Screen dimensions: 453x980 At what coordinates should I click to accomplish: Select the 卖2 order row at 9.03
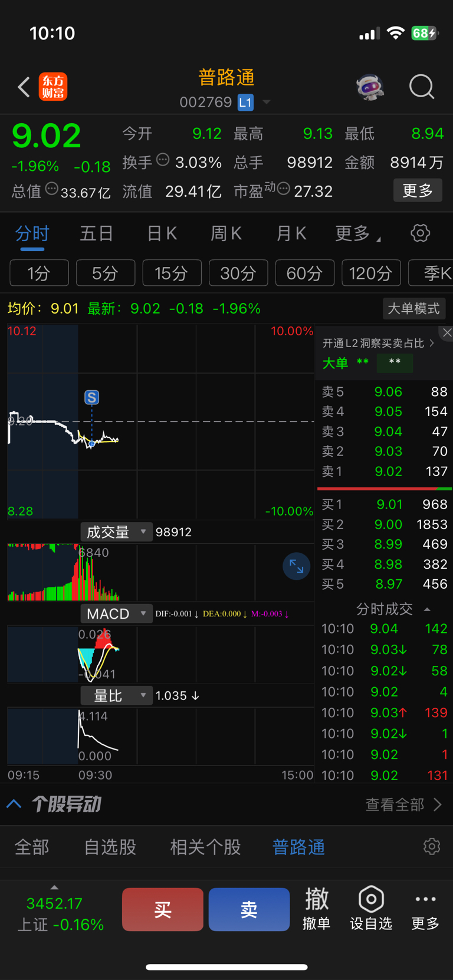[x=385, y=451]
